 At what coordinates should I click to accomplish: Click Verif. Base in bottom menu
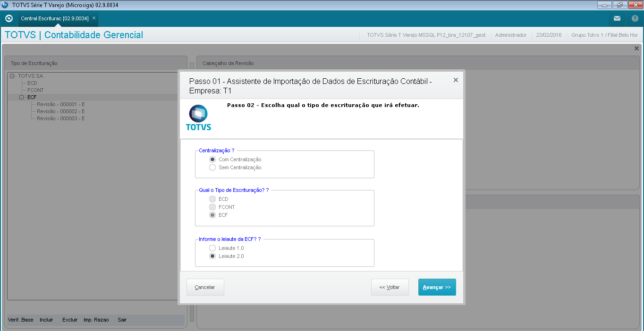pos(20,320)
